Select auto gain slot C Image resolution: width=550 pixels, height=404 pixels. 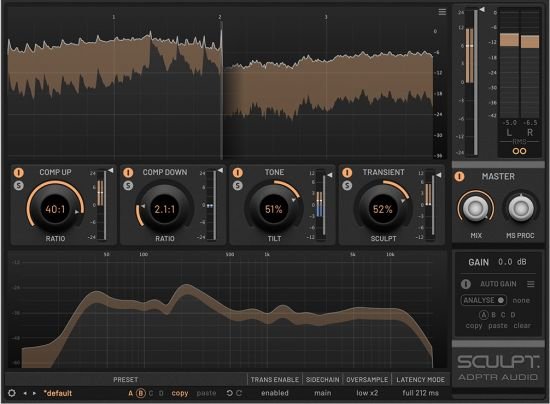(x=503, y=315)
